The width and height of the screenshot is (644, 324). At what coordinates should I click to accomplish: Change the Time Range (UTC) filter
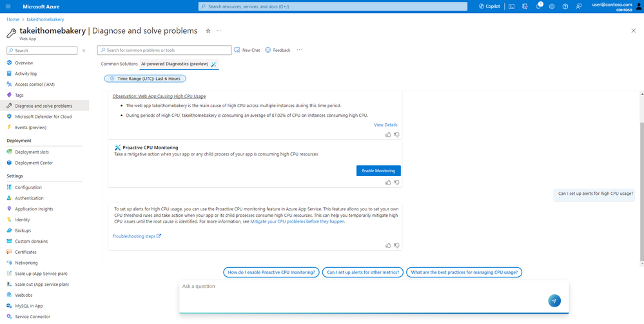tap(145, 79)
